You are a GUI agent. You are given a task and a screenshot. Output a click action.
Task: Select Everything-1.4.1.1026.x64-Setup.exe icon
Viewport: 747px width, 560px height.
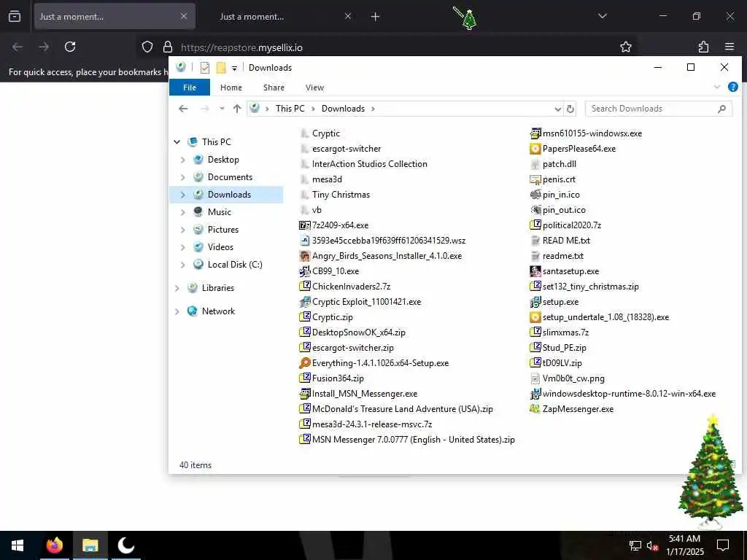tap(304, 363)
